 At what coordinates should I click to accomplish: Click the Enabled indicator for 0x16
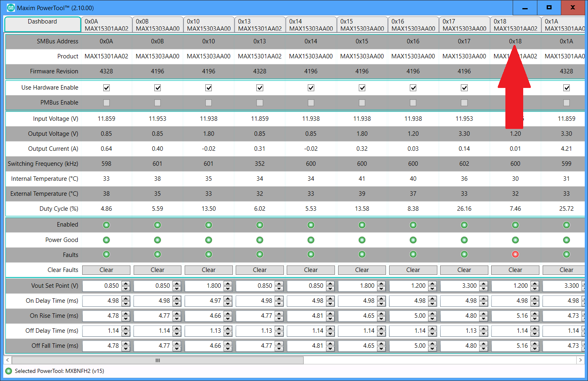tap(413, 225)
